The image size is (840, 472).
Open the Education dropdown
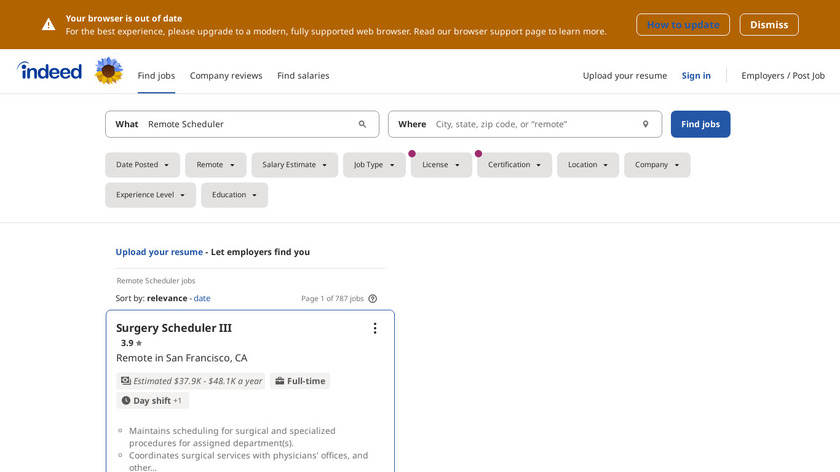pos(234,195)
